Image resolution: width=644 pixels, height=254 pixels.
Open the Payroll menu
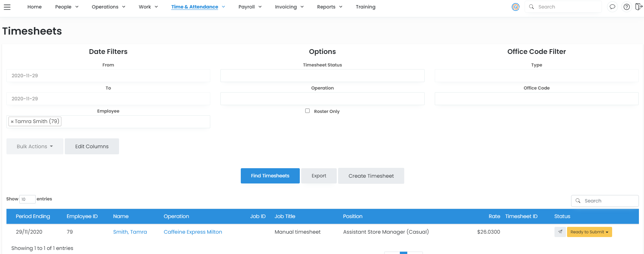pyautogui.click(x=250, y=7)
